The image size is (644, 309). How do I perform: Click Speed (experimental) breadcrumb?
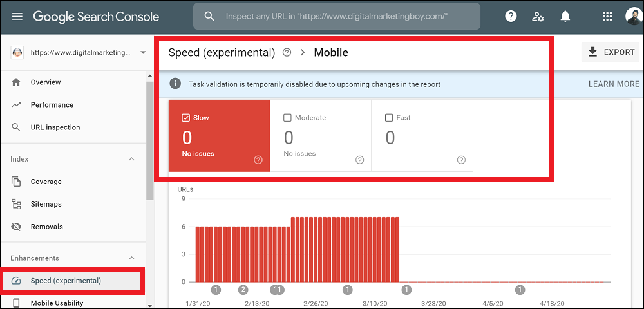(222, 53)
